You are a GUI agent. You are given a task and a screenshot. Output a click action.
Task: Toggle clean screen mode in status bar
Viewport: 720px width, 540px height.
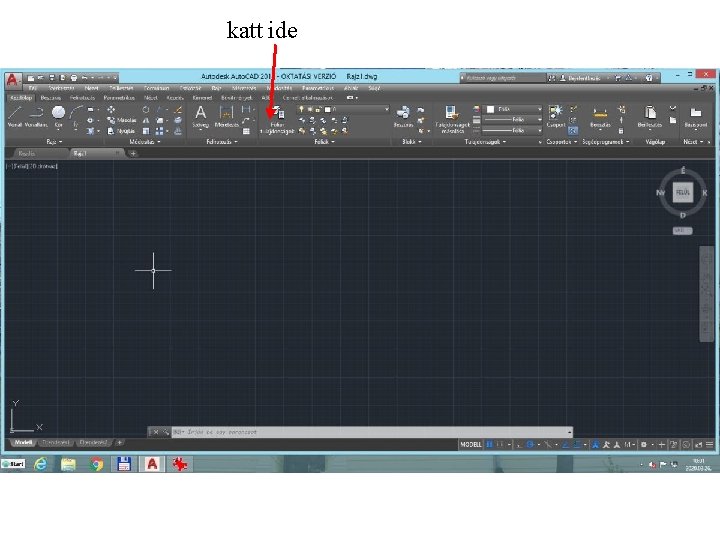click(698, 444)
